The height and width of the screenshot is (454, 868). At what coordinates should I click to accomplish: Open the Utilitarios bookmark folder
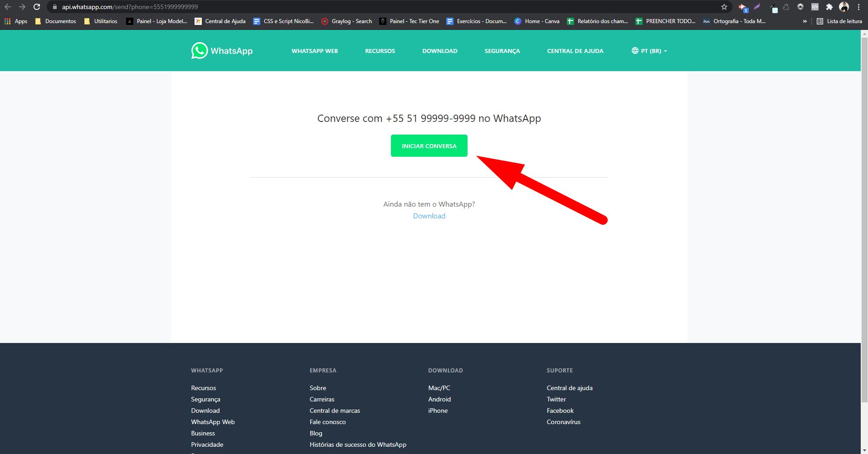pyautogui.click(x=101, y=21)
